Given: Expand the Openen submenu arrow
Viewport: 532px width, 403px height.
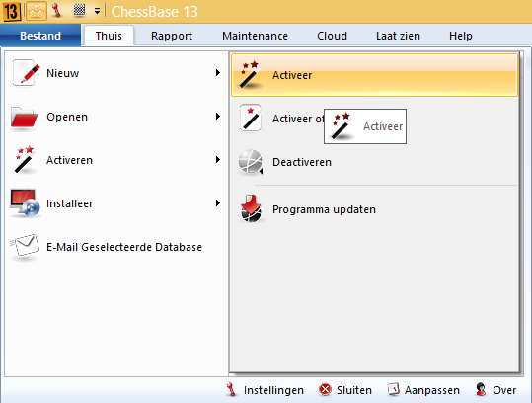Looking at the screenshot, I should pos(218,117).
